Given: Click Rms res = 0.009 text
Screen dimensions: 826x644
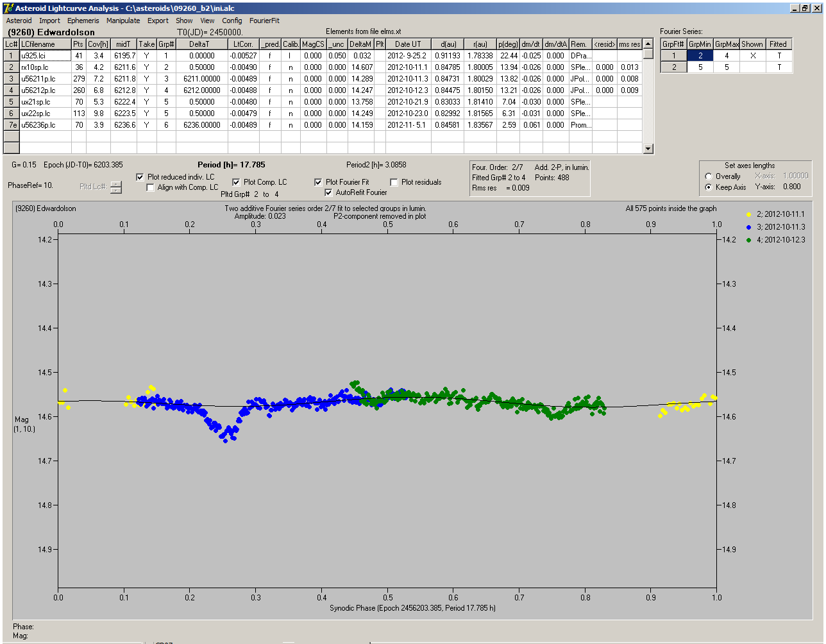Looking at the screenshot, I should [x=501, y=188].
